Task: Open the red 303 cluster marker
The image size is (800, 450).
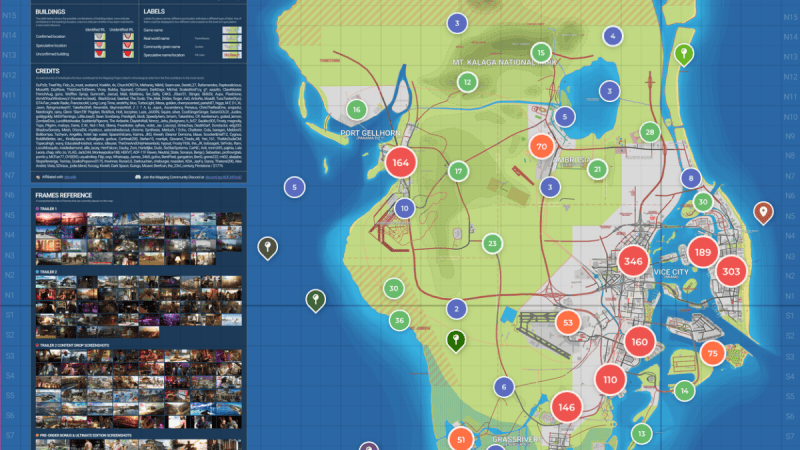Action: [731, 271]
